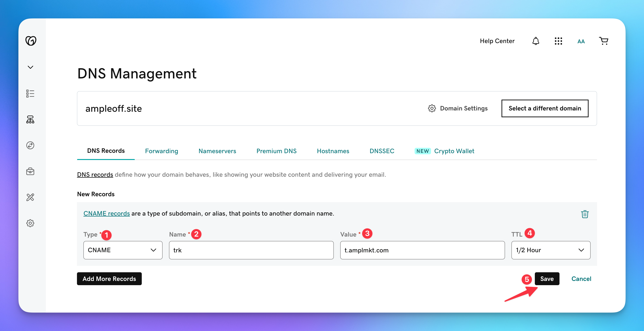Expand the sidebar chevron
644x331 pixels.
pyautogui.click(x=31, y=67)
